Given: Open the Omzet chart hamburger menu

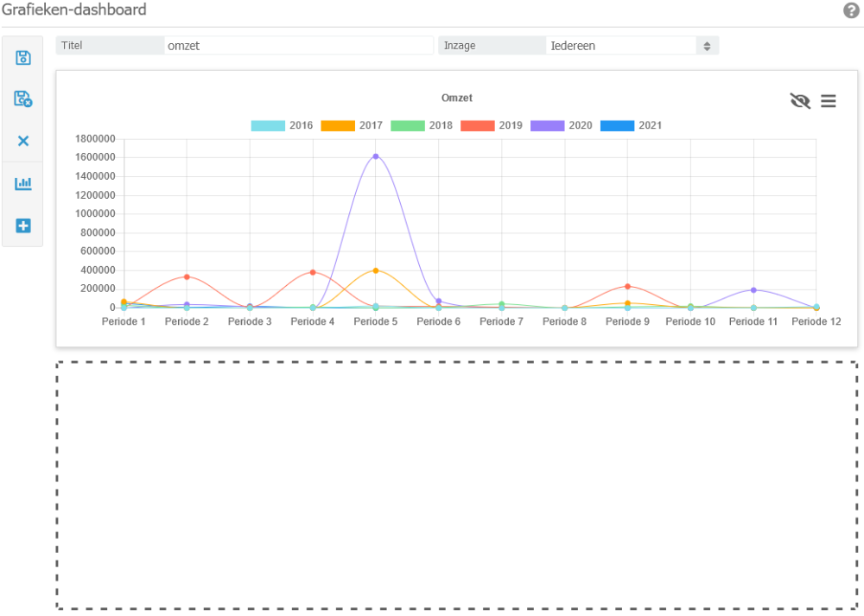Looking at the screenshot, I should [829, 101].
